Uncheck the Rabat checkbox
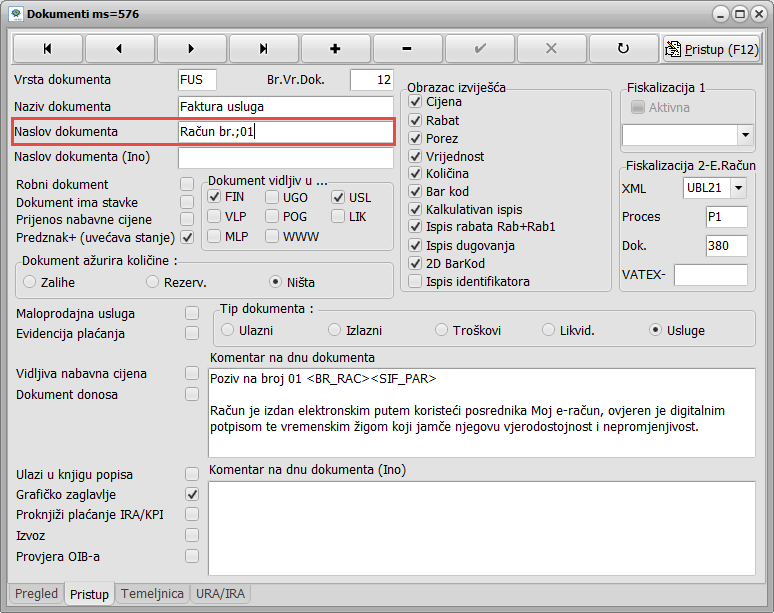Image resolution: width=774 pixels, height=613 pixels. pyautogui.click(x=416, y=121)
